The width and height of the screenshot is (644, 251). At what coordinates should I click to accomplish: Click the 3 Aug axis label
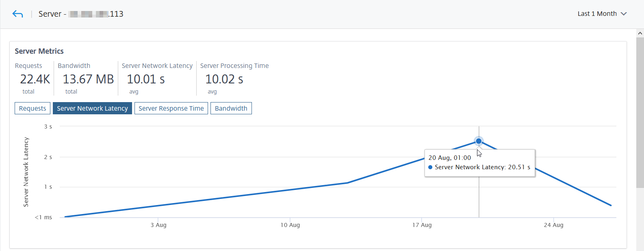click(x=158, y=225)
